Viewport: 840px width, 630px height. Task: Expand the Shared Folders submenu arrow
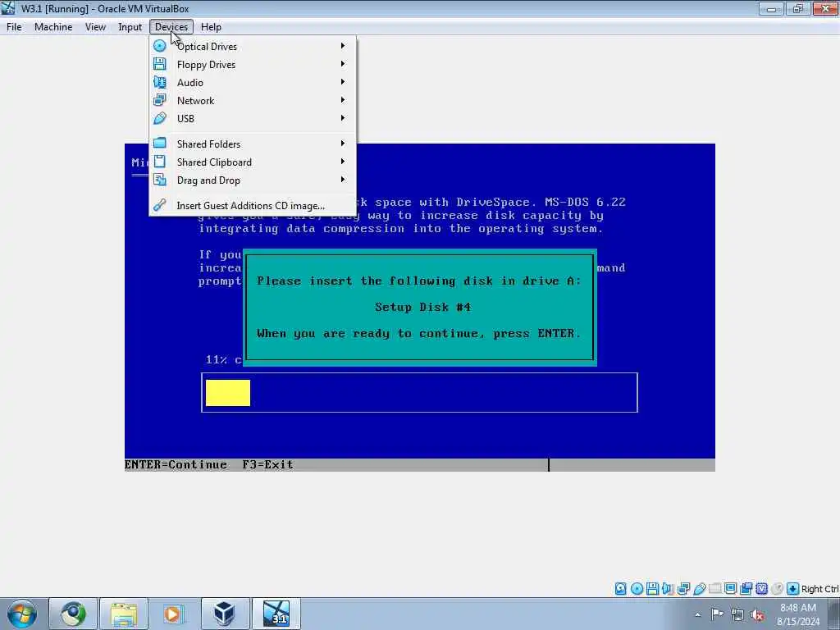(x=342, y=144)
